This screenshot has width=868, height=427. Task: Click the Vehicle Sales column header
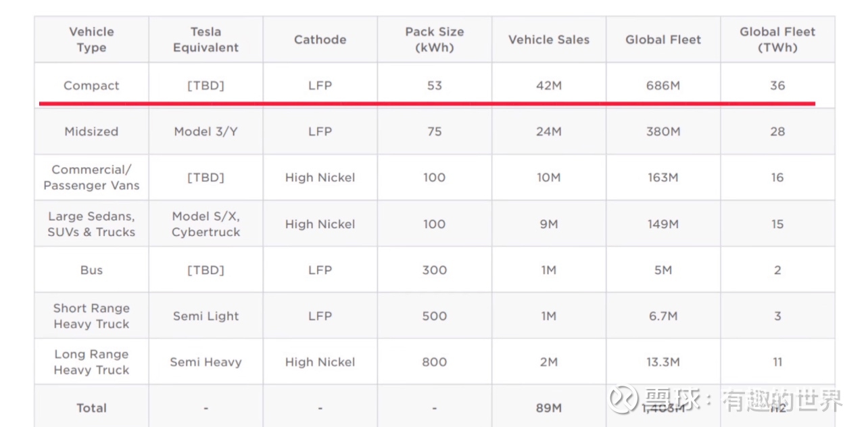(548, 40)
